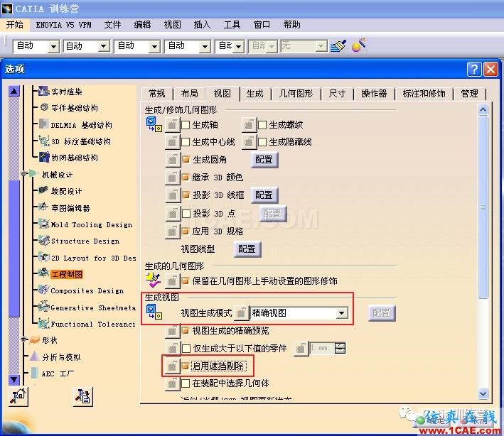Enable the 生成轴 checkbox
This screenshot has width=504, height=436.
click(186, 125)
